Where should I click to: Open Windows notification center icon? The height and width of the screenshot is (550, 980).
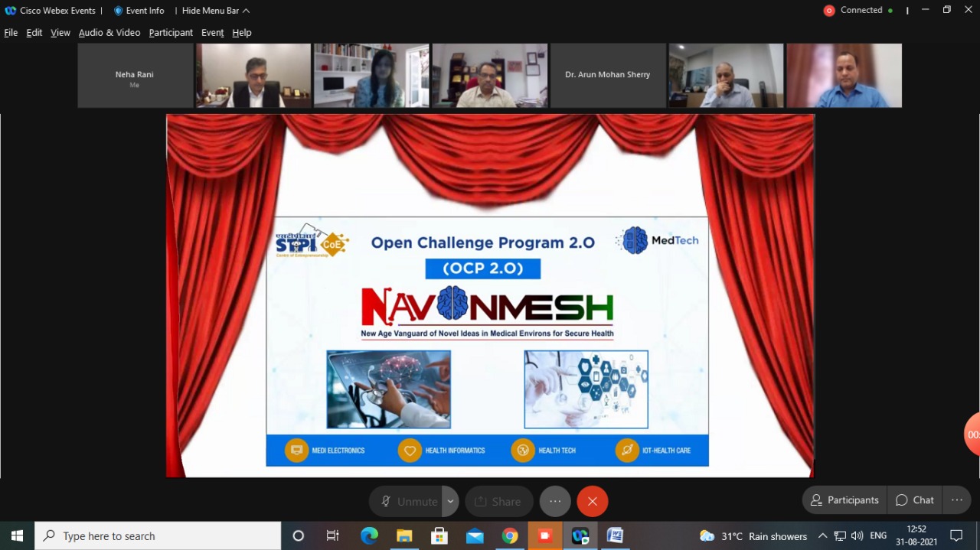956,535
